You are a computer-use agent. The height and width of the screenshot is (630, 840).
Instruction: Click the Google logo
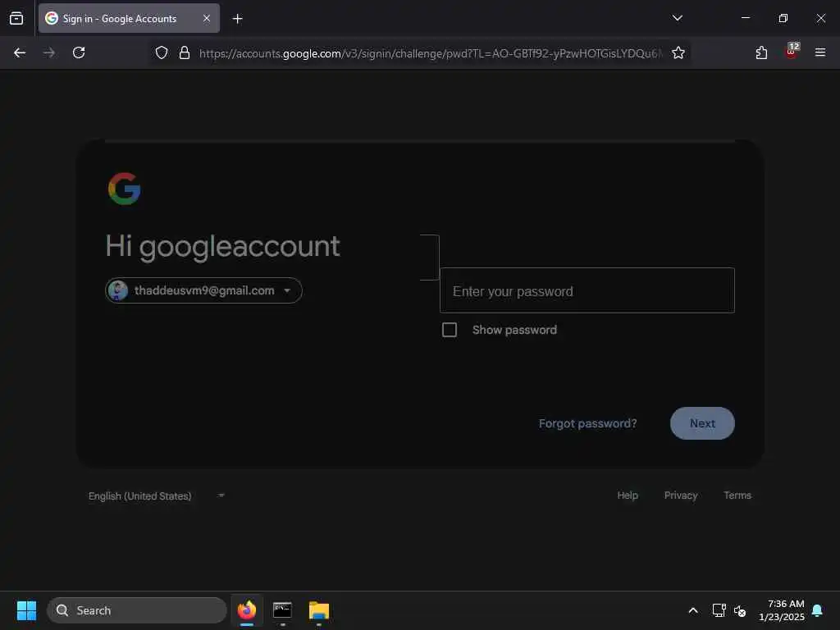coord(125,189)
